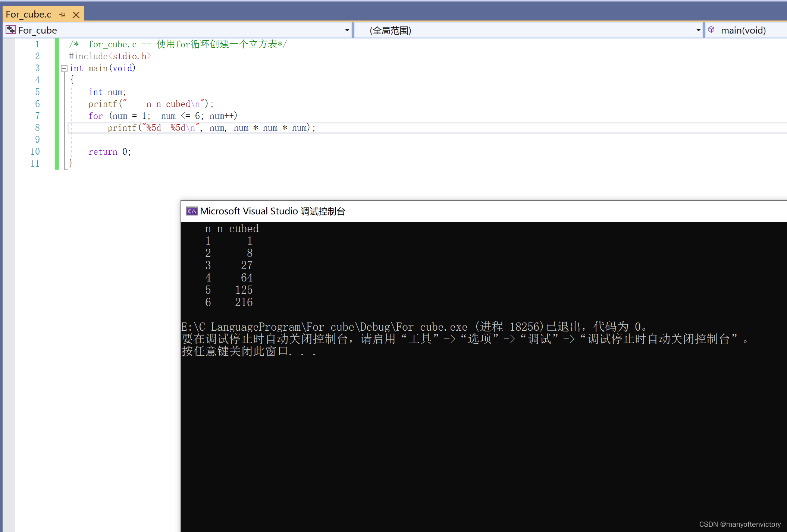Click the 'n n cubed' console header output
This screenshot has width=787, height=532.
[232, 229]
